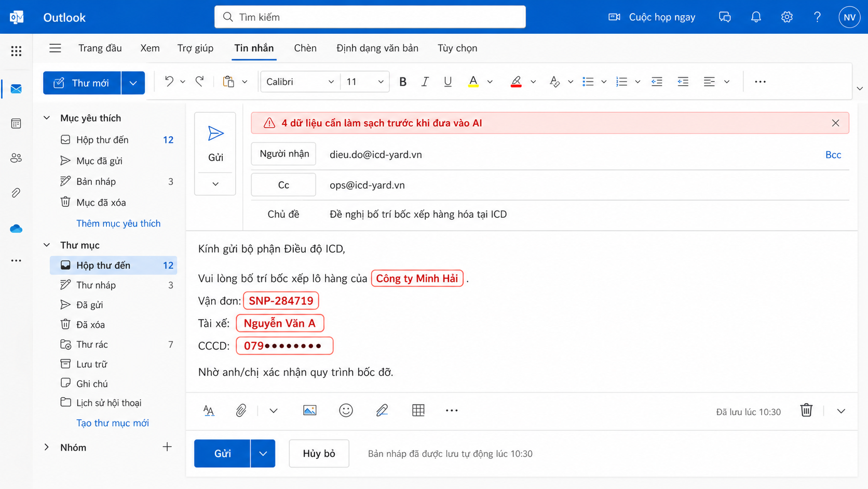868x489 pixels.
Task: Click the signature pen icon in compose bar
Action: [x=382, y=411]
